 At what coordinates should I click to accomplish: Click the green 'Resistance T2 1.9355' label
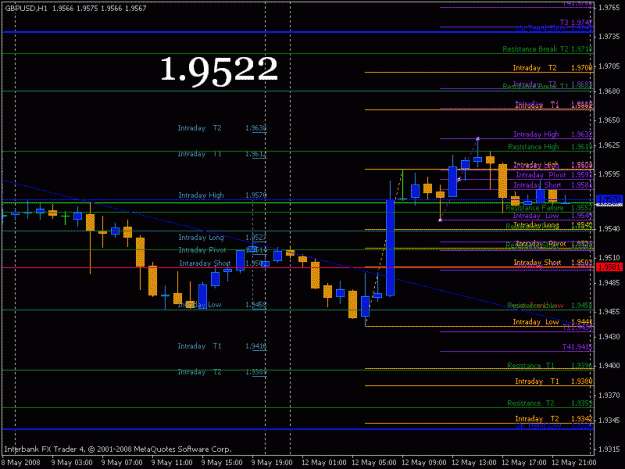point(550,403)
